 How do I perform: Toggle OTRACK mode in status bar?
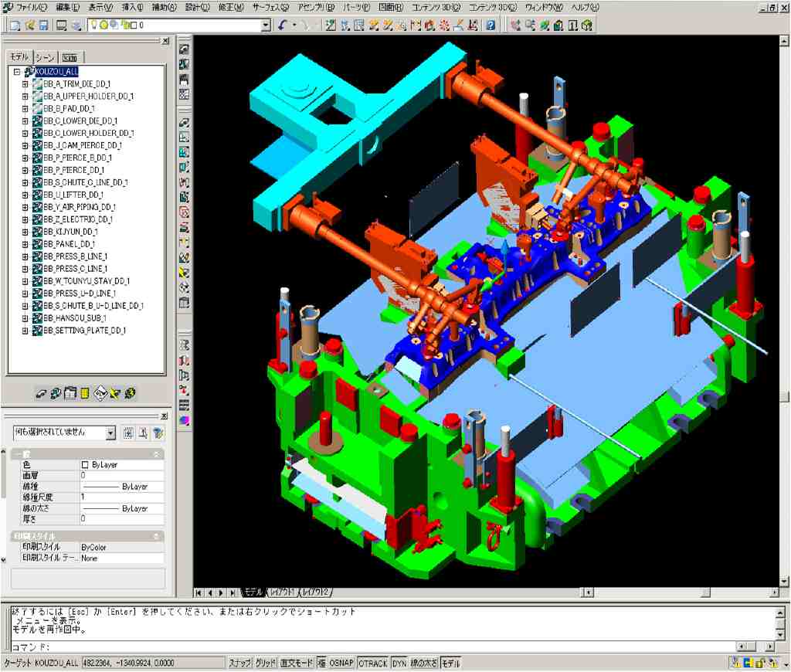[373, 664]
